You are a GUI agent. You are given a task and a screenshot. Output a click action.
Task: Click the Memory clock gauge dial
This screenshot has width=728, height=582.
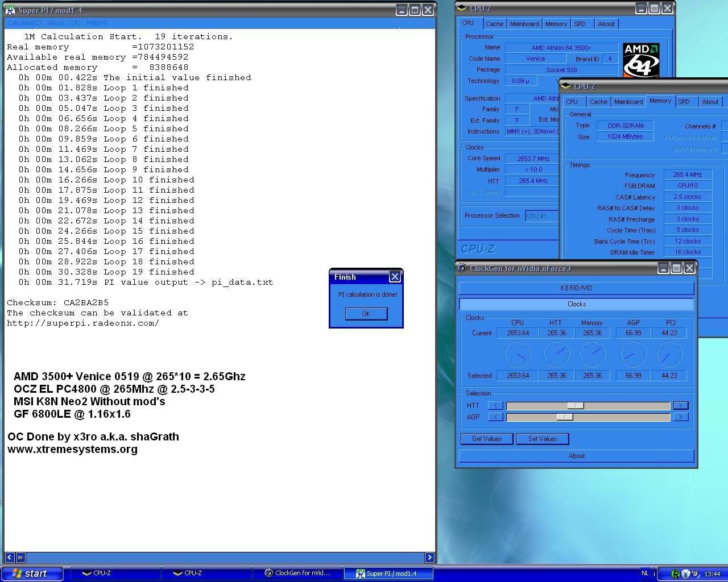pyautogui.click(x=593, y=354)
